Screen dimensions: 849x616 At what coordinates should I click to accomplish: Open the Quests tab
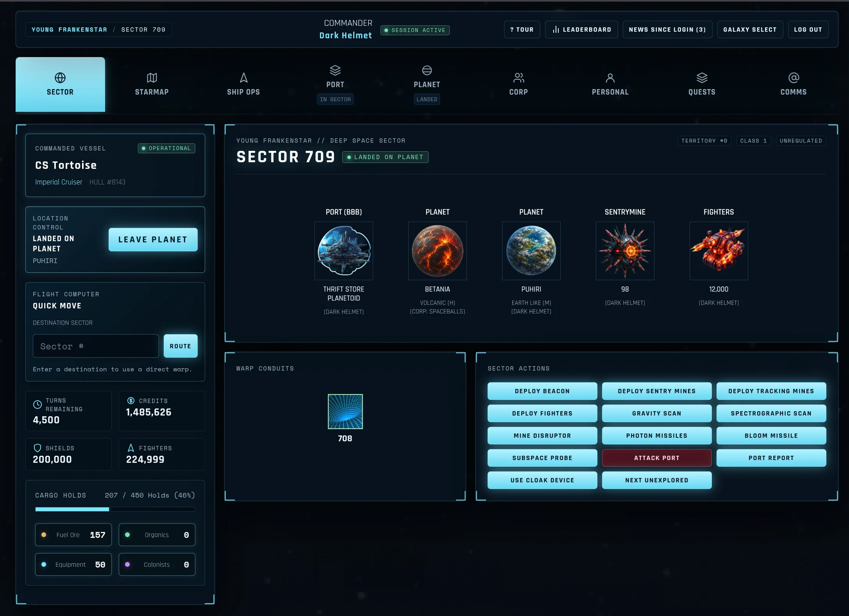(x=702, y=84)
